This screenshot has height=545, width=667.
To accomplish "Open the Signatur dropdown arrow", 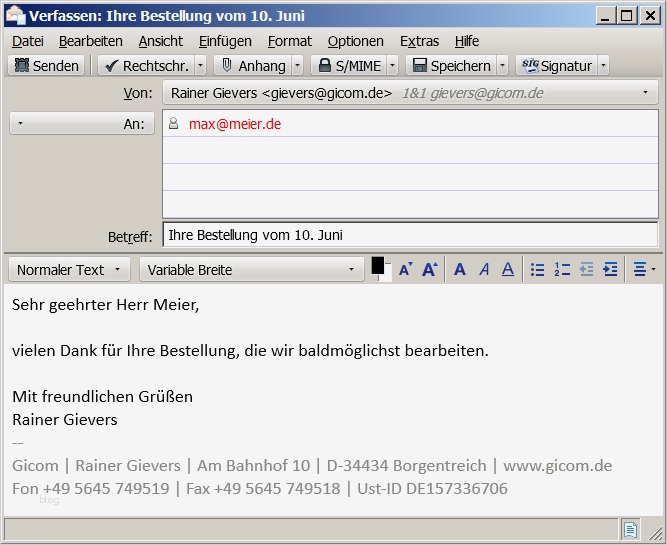I will (x=603, y=66).
